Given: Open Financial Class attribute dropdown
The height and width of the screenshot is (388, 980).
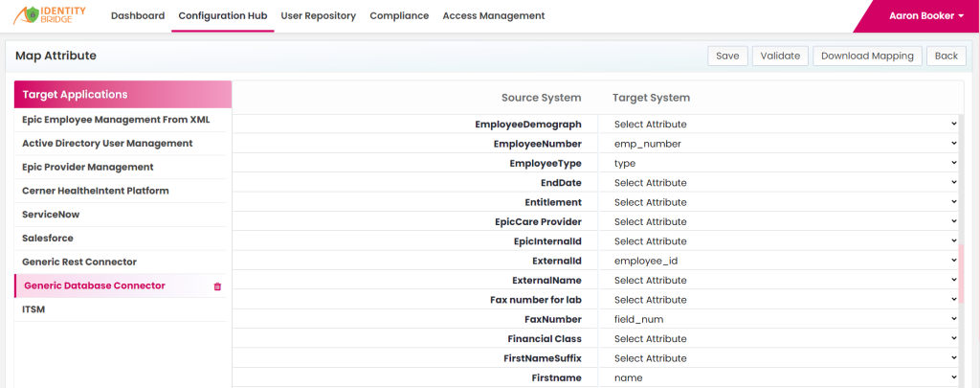Looking at the screenshot, I should tap(781, 338).
